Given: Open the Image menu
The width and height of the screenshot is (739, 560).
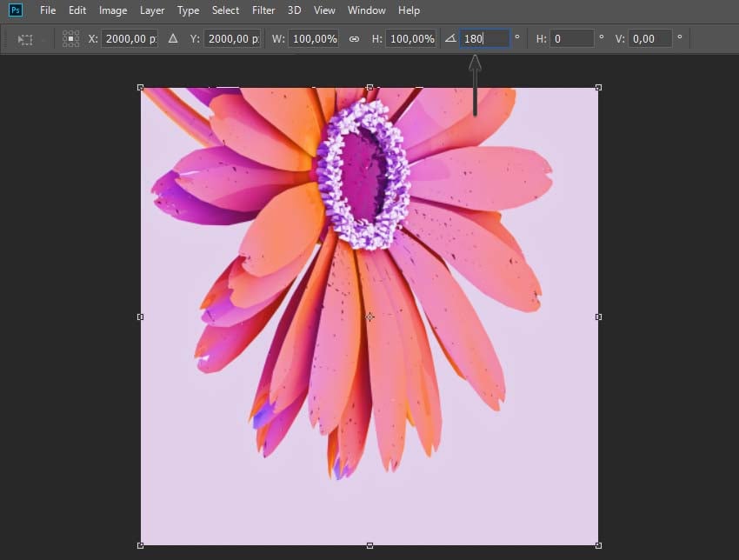Looking at the screenshot, I should click(x=113, y=10).
